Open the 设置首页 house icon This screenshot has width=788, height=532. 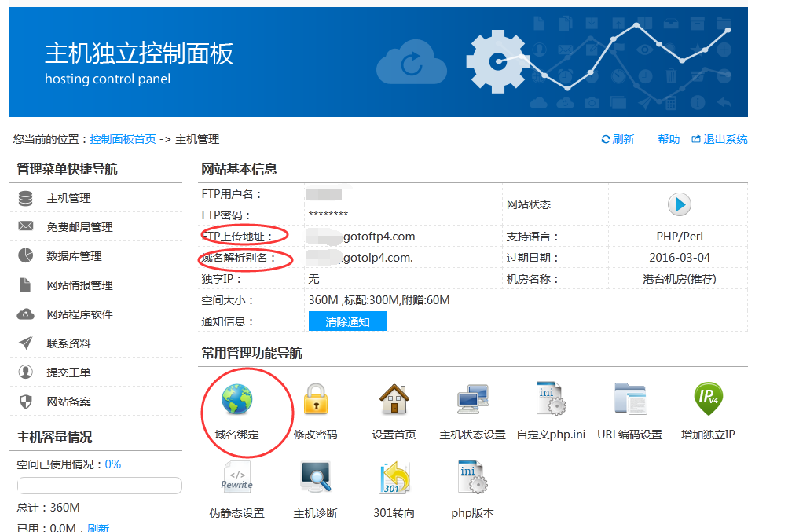point(394,399)
